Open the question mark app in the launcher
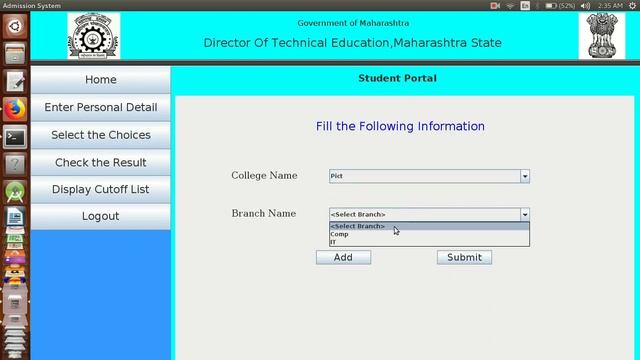The width and height of the screenshot is (640, 360). click(x=15, y=164)
